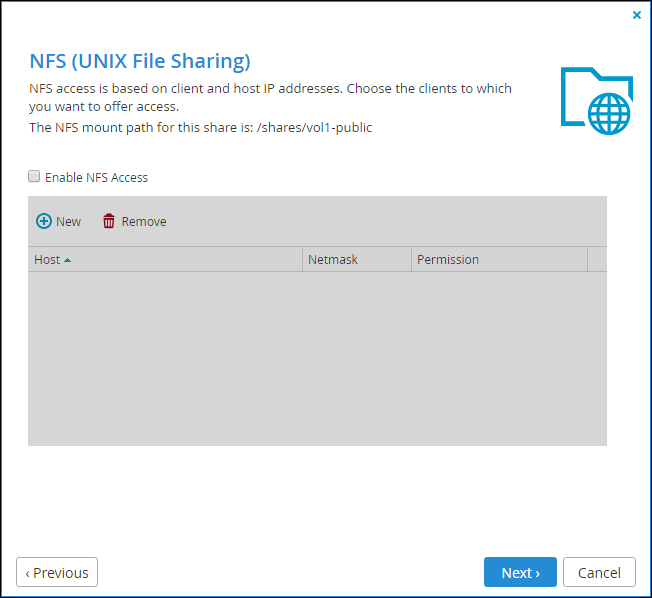Screen dimensions: 652x598
Task: Tick the Enable NFS Access checkbox
Action: [x=34, y=176]
